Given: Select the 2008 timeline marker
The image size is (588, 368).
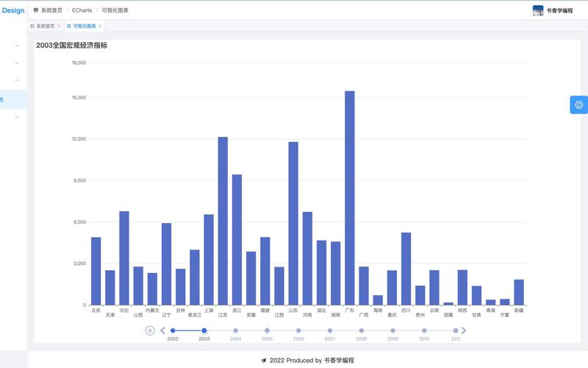Looking at the screenshot, I should coord(362,330).
